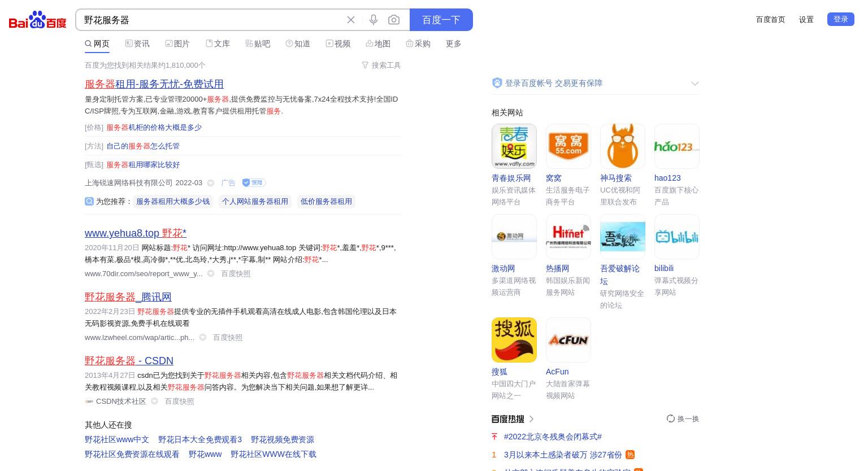Image resolution: width=868 pixels, height=471 pixels.
Task: Switch to the 文库 tab
Action: (218, 43)
